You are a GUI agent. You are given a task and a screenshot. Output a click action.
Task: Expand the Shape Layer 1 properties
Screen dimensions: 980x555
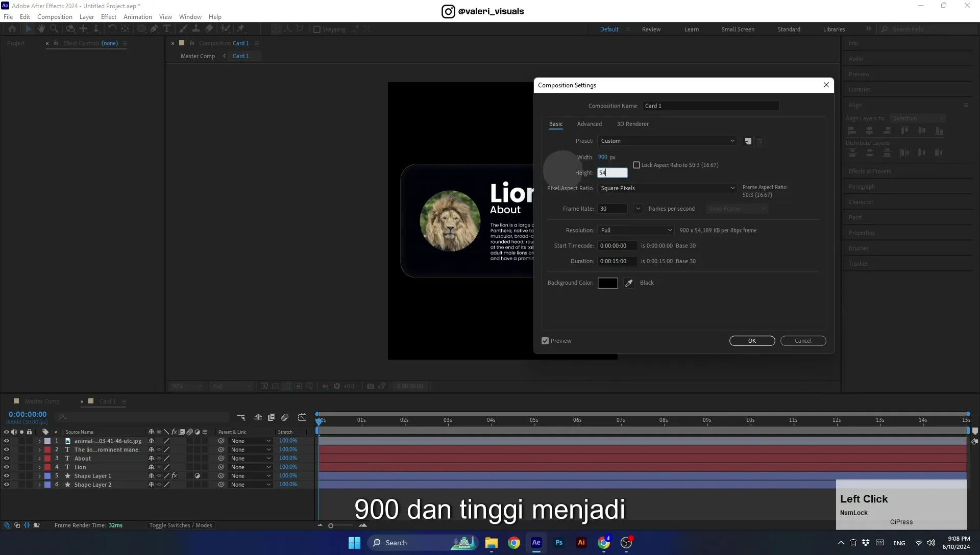click(39, 476)
